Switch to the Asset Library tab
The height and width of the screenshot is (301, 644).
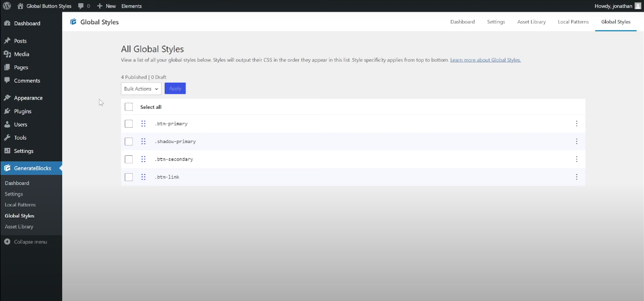click(x=531, y=22)
